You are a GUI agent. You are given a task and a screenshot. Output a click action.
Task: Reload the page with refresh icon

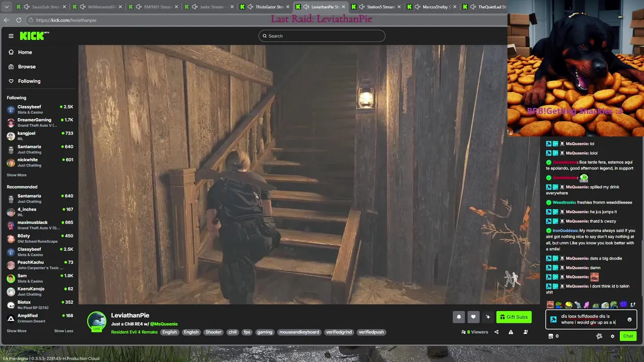tap(19, 20)
